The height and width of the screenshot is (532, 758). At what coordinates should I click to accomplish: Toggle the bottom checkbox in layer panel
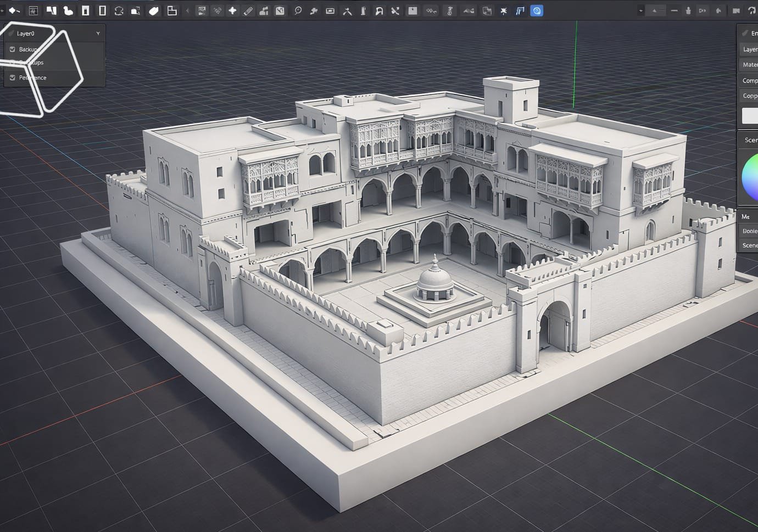pos(13,77)
